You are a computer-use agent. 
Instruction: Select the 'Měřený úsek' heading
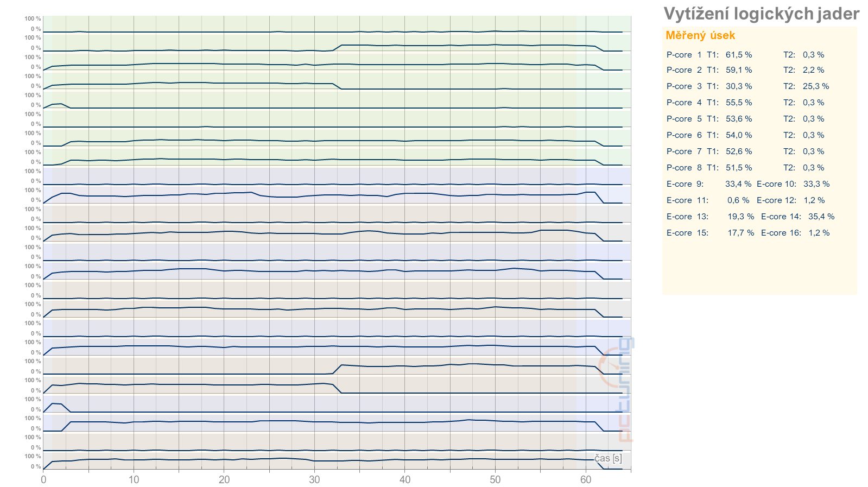(700, 35)
